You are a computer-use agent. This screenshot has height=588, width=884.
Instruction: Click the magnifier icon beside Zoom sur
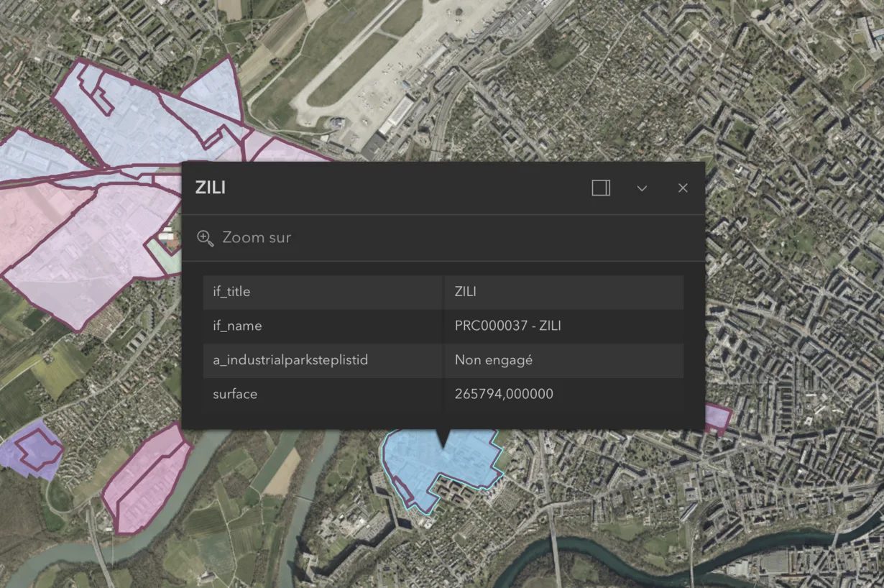pyautogui.click(x=206, y=238)
